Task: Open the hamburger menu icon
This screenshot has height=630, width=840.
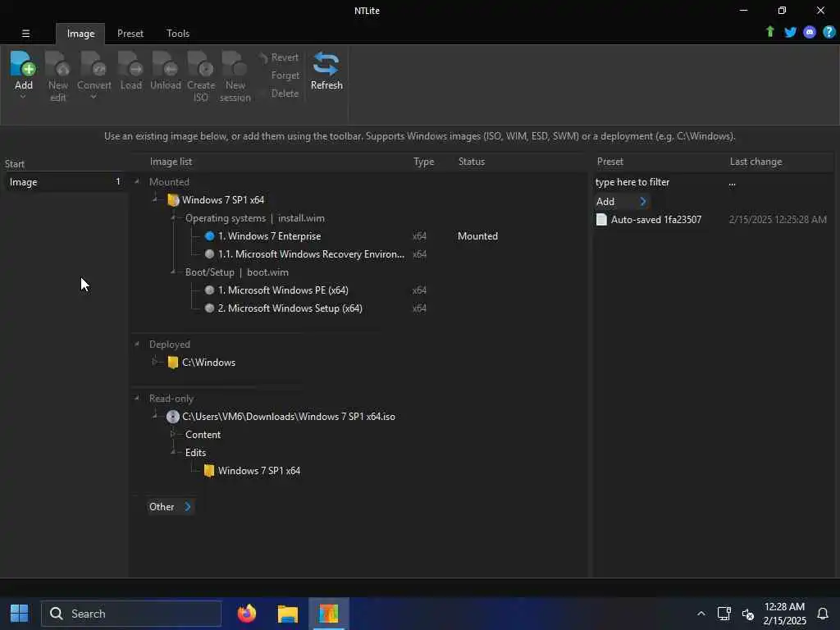Action: tap(25, 33)
